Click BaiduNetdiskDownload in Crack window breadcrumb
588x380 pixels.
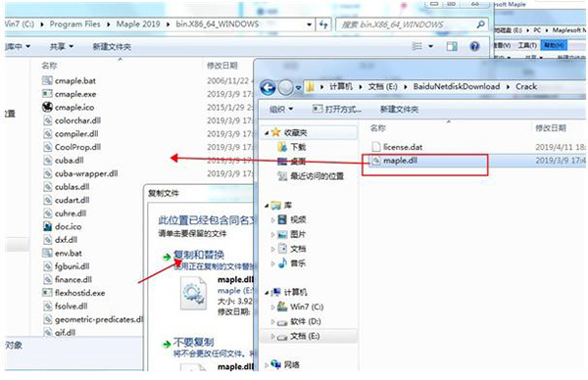click(457, 86)
